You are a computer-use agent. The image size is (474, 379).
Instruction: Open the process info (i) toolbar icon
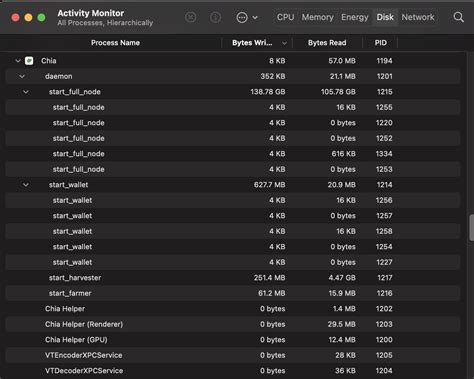click(215, 17)
